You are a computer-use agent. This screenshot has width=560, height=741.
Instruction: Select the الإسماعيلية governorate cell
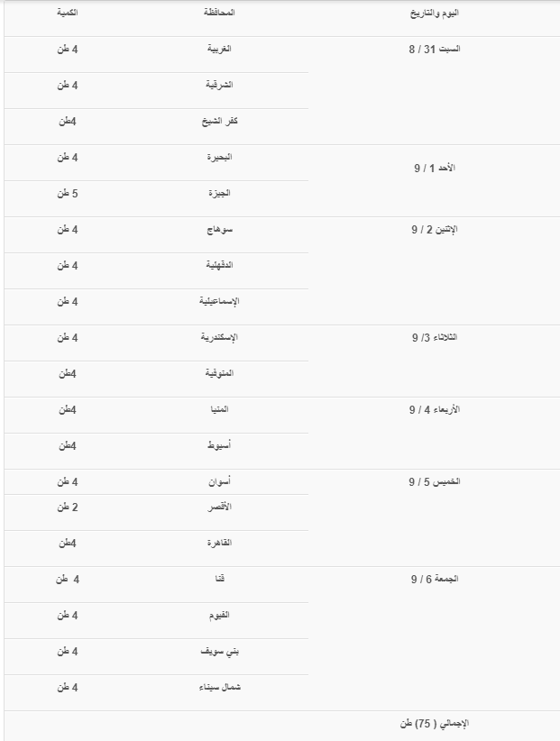coord(220,302)
